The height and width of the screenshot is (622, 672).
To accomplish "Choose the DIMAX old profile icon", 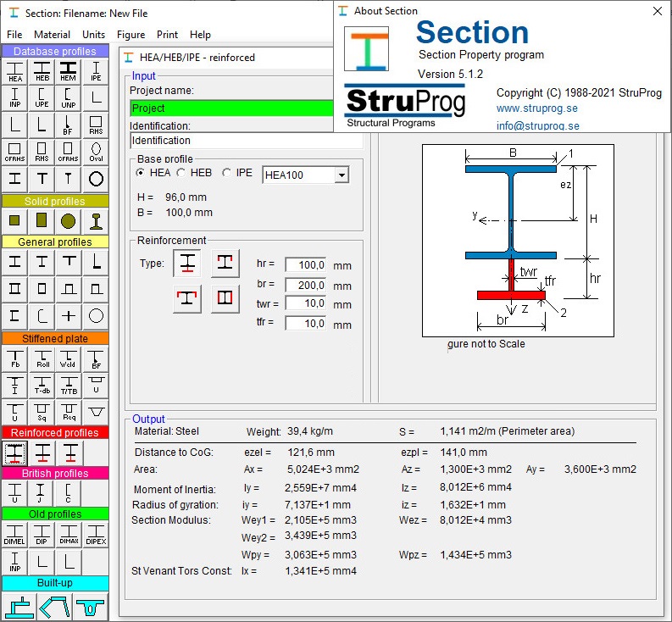I will click(x=69, y=533).
